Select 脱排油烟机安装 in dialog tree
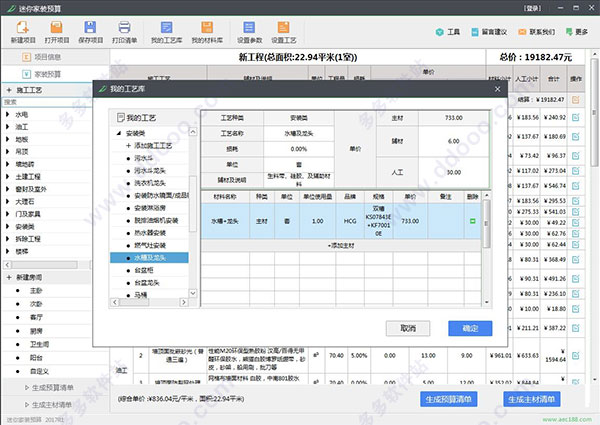Viewport: 600px width, 425px height. 156,220
